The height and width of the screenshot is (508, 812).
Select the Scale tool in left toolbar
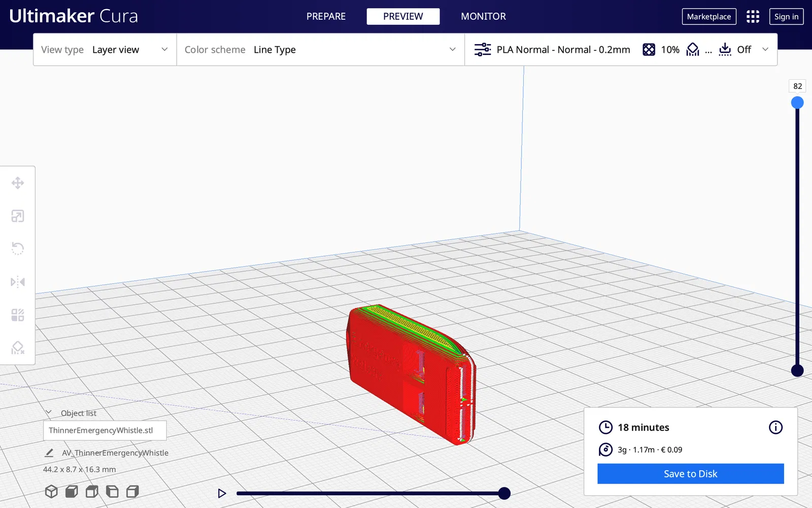[x=18, y=216]
